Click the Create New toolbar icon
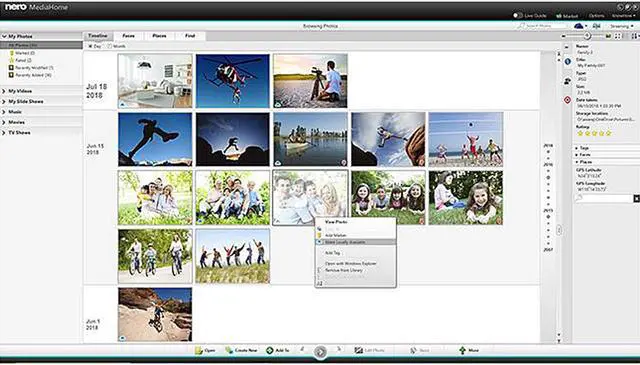The height and width of the screenshot is (365, 640). pyautogui.click(x=229, y=350)
